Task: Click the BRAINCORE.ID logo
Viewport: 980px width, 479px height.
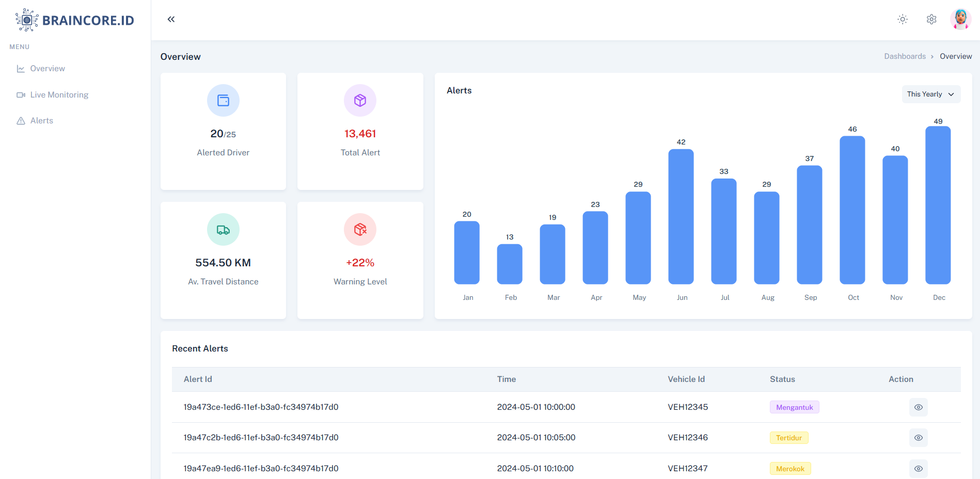Action: click(74, 20)
